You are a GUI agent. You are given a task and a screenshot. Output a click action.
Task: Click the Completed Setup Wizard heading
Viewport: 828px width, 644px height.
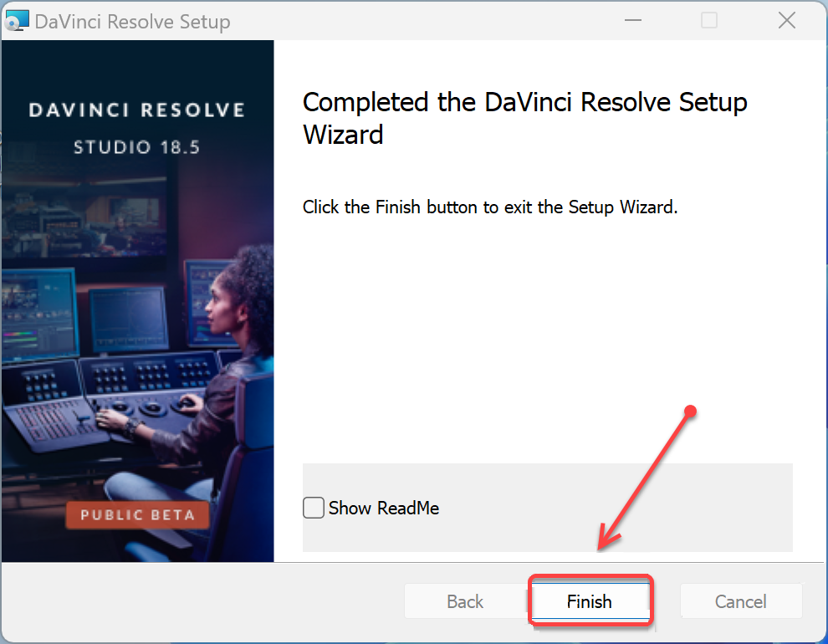coord(525,118)
